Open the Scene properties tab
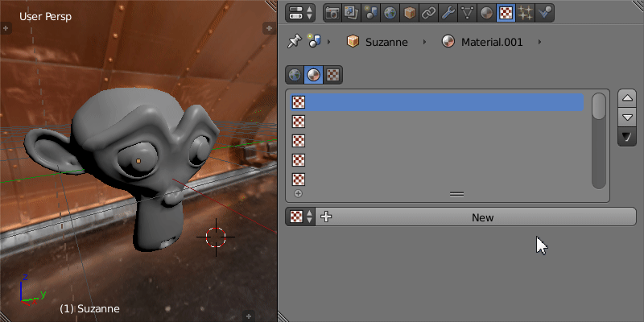 tap(371, 13)
